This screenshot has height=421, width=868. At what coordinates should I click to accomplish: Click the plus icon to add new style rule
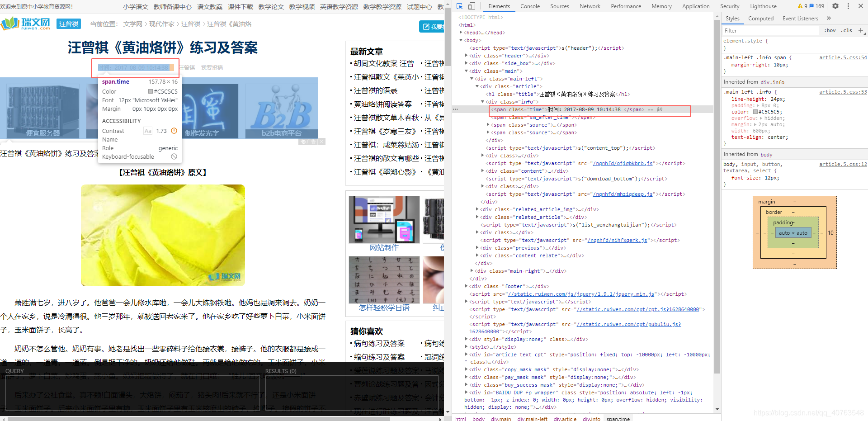coord(861,30)
